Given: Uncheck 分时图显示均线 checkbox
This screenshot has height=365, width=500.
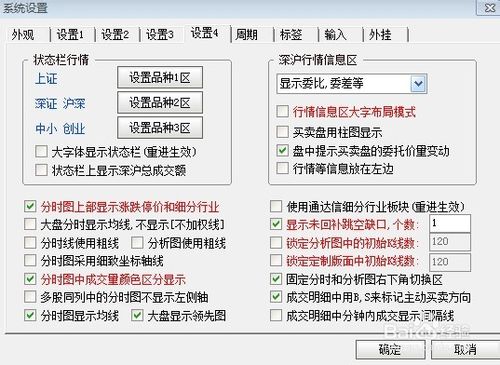Looking at the screenshot, I should click(30, 315).
